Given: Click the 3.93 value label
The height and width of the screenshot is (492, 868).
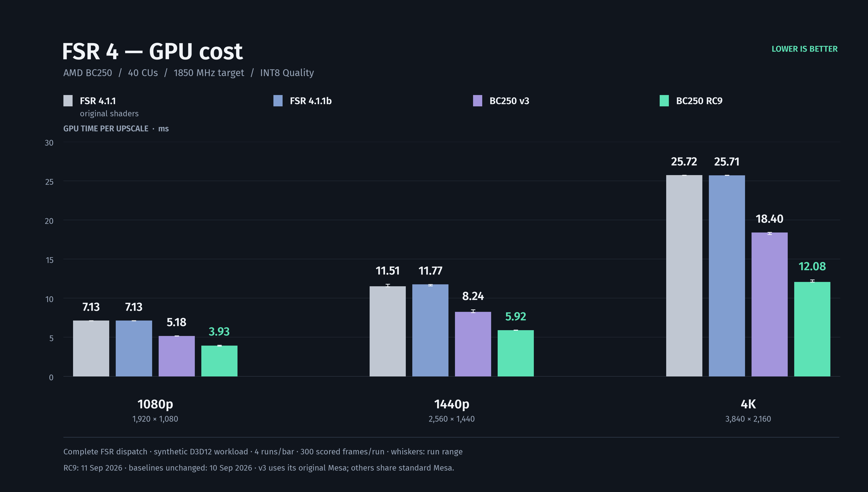Looking at the screenshot, I should click(x=219, y=331).
